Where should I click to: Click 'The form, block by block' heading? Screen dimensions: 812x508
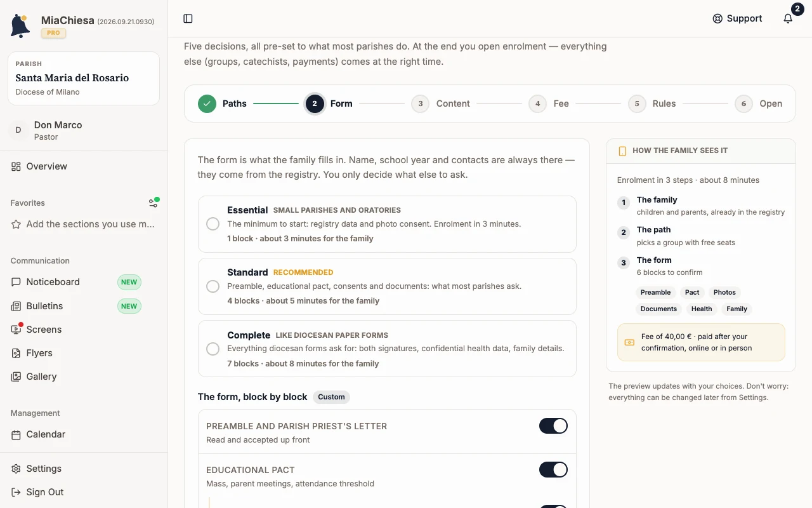[x=252, y=397]
